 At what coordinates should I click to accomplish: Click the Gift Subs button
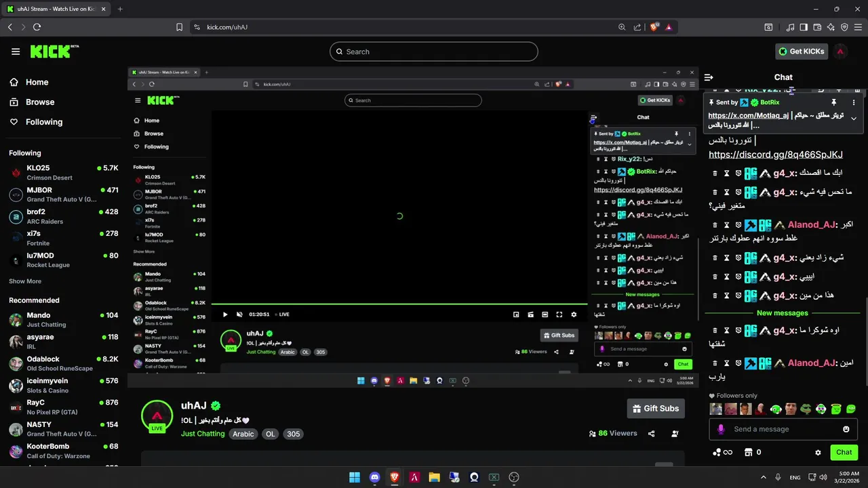(655, 409)
